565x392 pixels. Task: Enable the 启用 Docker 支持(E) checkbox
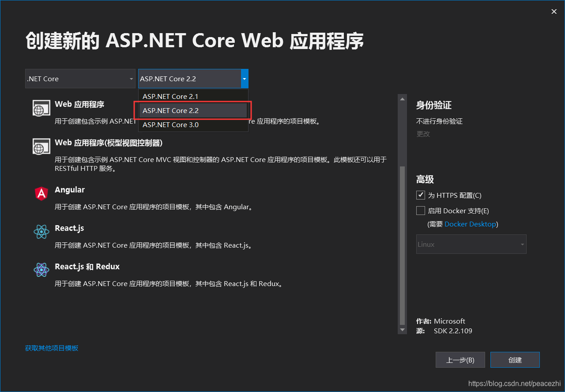pyautogui.click(x=420, y=211)
